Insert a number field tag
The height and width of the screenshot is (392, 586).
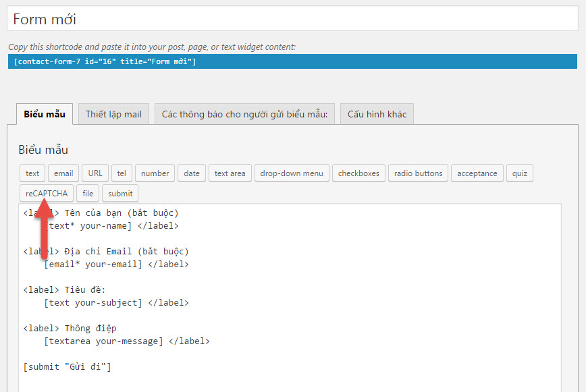[155, 173]
